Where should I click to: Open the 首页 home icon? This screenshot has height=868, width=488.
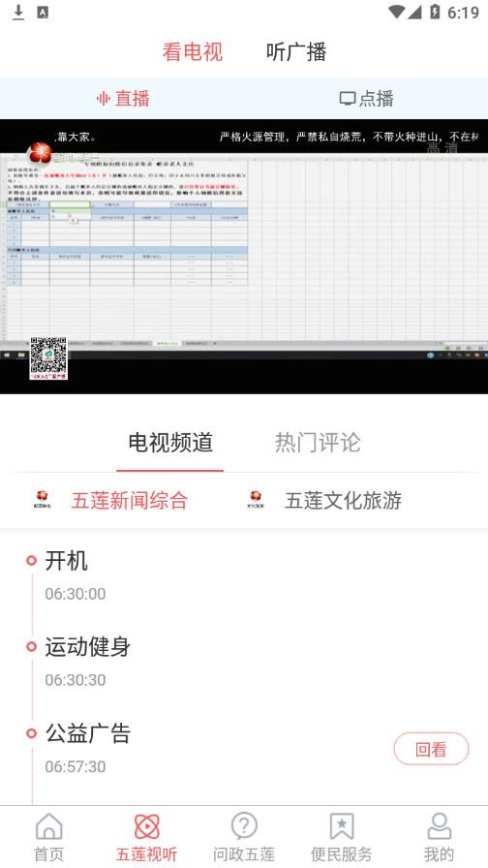pyautogui.click(x=48, y=826)
